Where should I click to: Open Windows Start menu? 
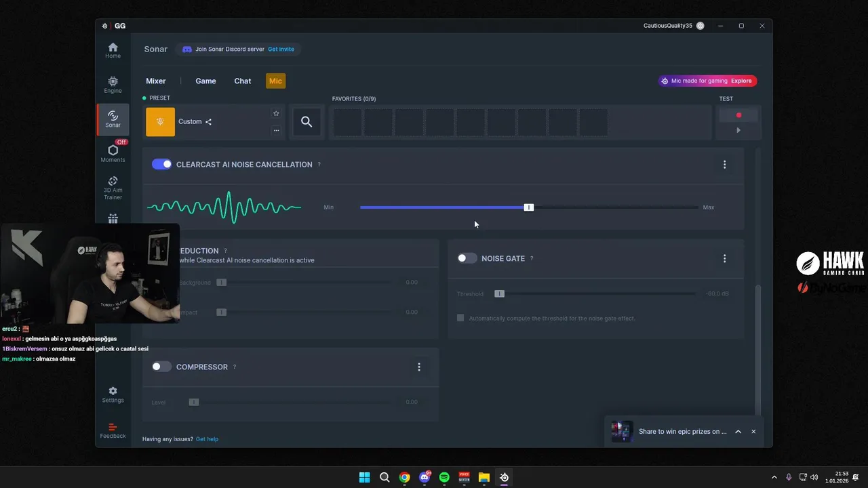point(364,477)
